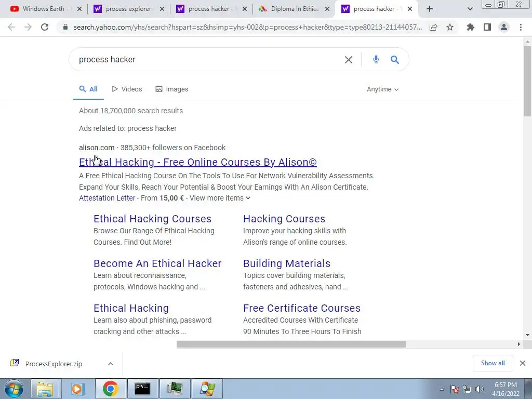Click Show all downloads

point(493,363)
